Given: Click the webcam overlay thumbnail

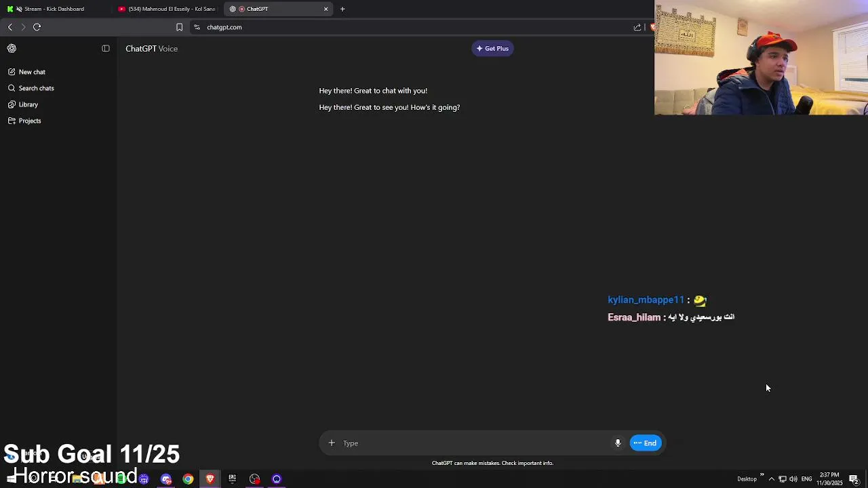Looking at the screenshot, I should click(761, 58).
